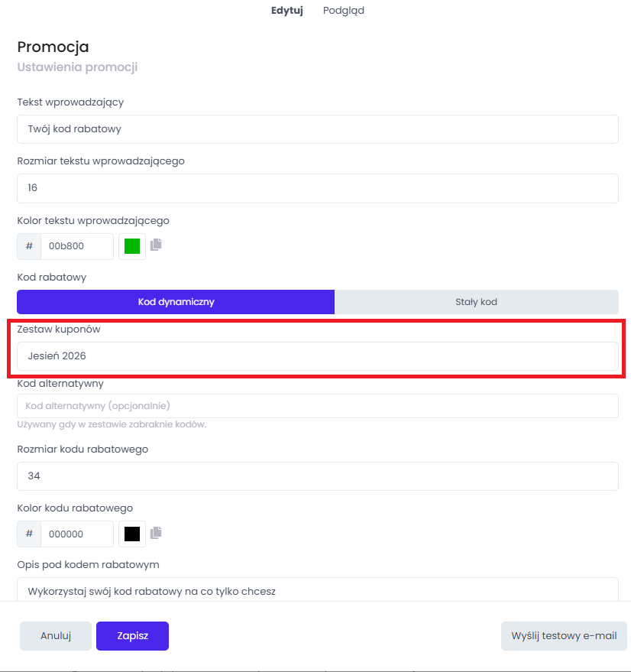The height and width of the screenshot is (672, 631).
Task: Focus the Opis pod kodem rabatowym field
Action: tap(318, 589)
